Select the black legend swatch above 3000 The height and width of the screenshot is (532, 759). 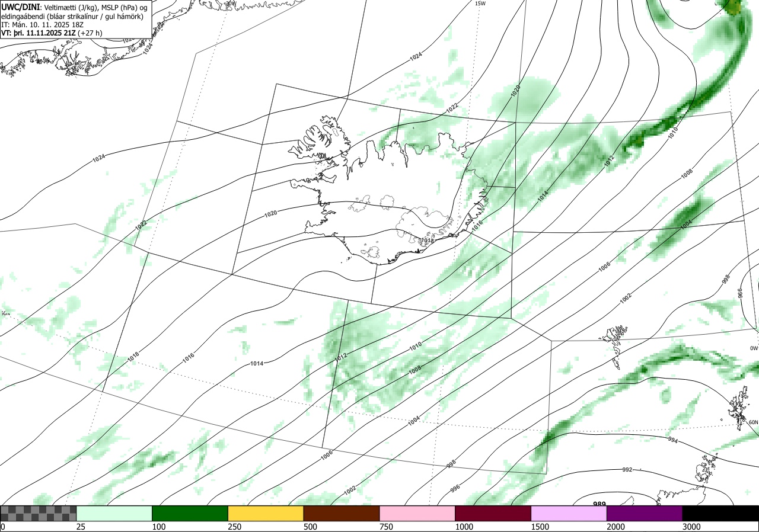[720, 513]
